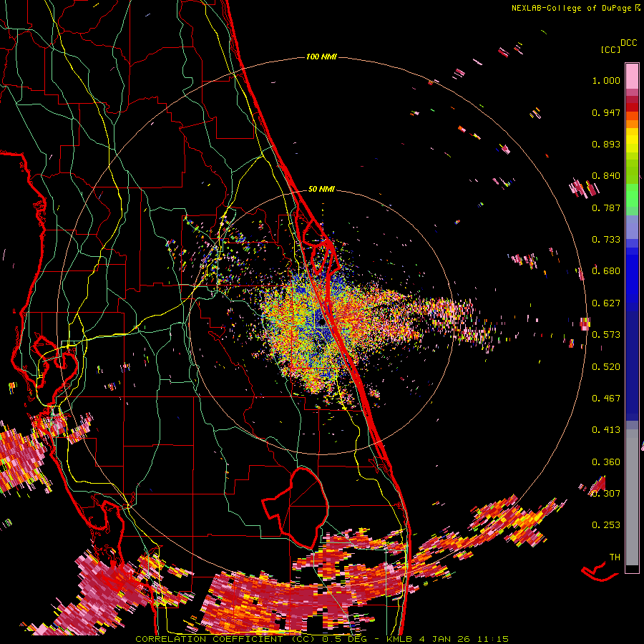
Task: Click the [CC] legend unit label
Action: tap(611, 49)
